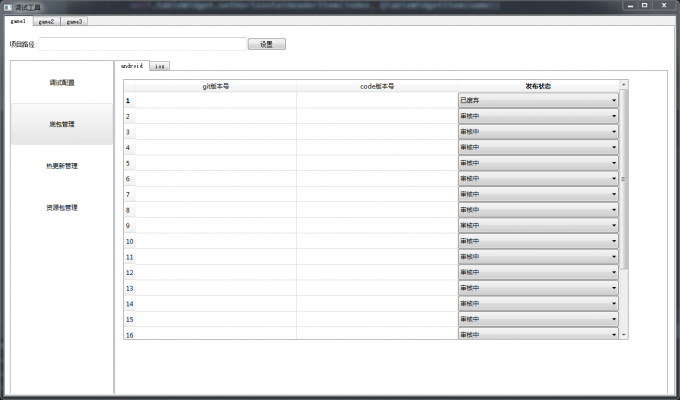
Task: Switch to the game2 tab
Action: [x=46, y=21]
